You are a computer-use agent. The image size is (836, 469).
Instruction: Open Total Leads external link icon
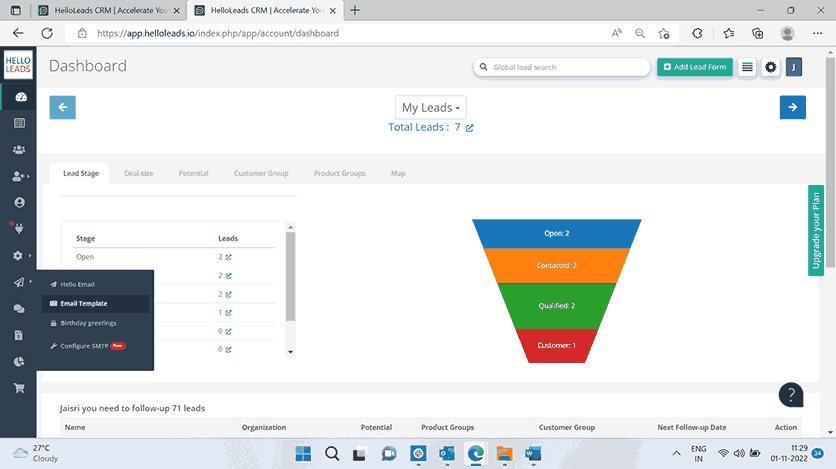point(469,128)
